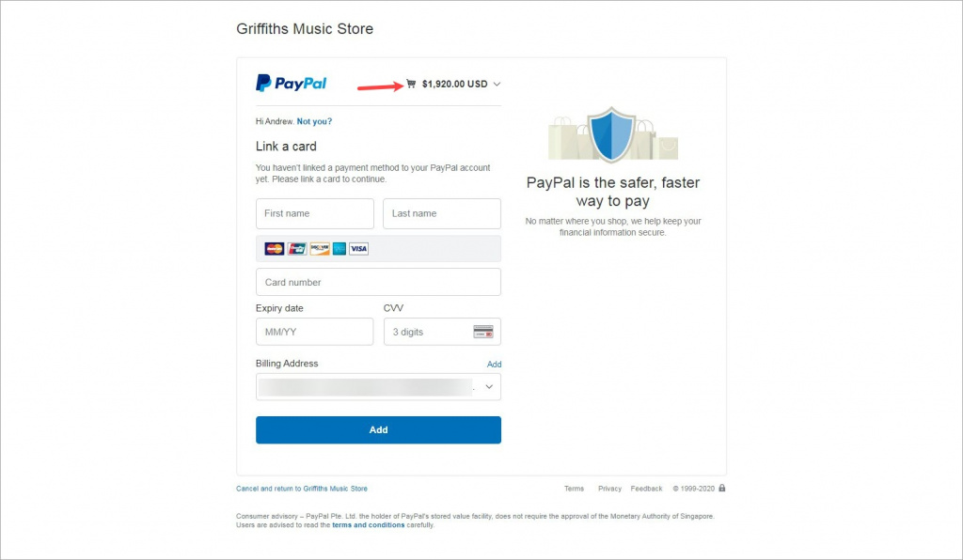Open the Privacy footer link
This screenshot has height=560, width=963.
click(x=609, y=489)
